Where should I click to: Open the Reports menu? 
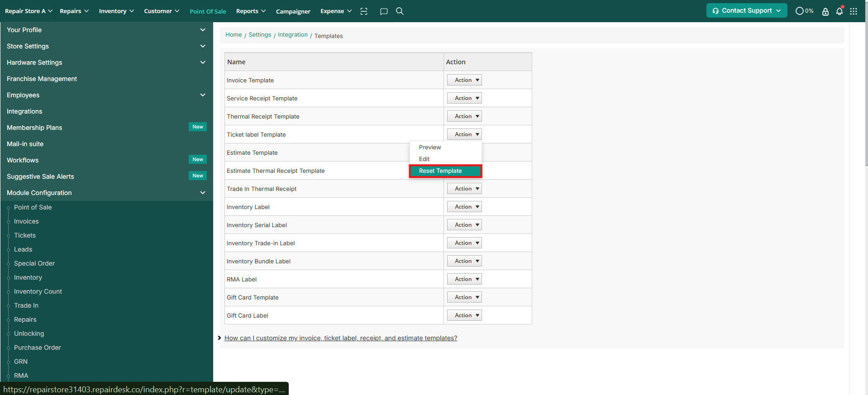[x=251, y=11]
